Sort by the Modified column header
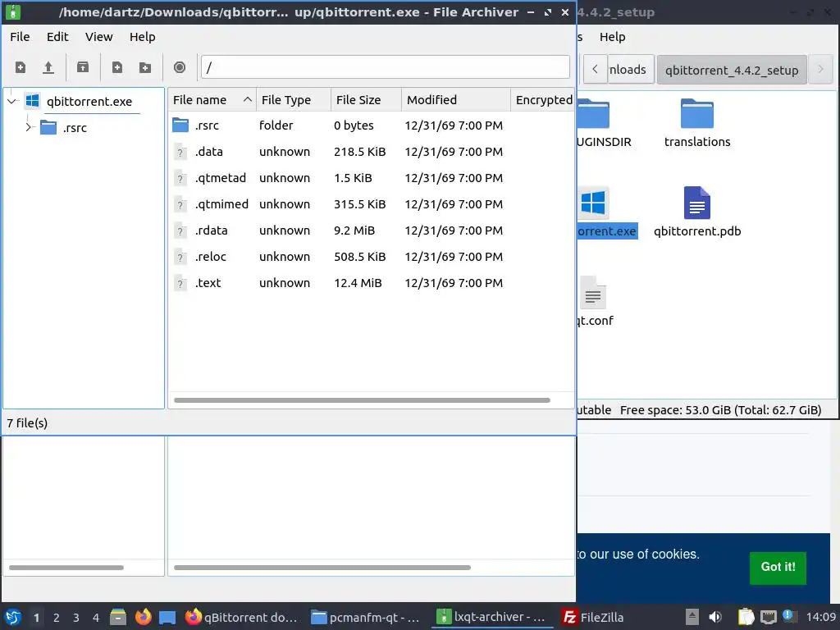 pyautogui.click(x=456, y=100)
